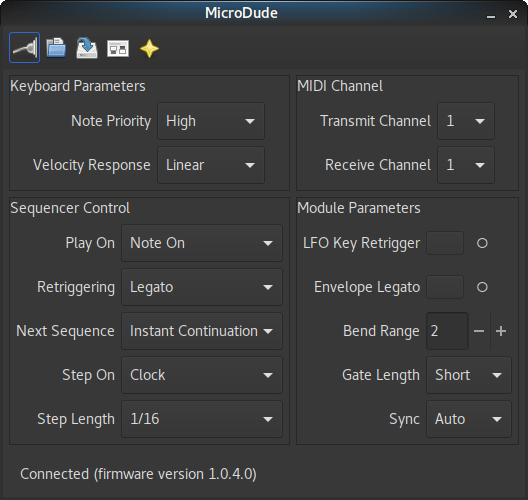
Task: Close the MicroDude window
Action: pyautogui.click(x=513, y=14)
